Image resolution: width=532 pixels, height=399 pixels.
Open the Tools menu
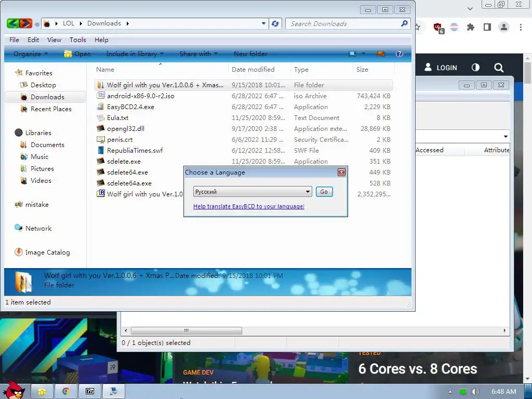(x=78, y=39)
